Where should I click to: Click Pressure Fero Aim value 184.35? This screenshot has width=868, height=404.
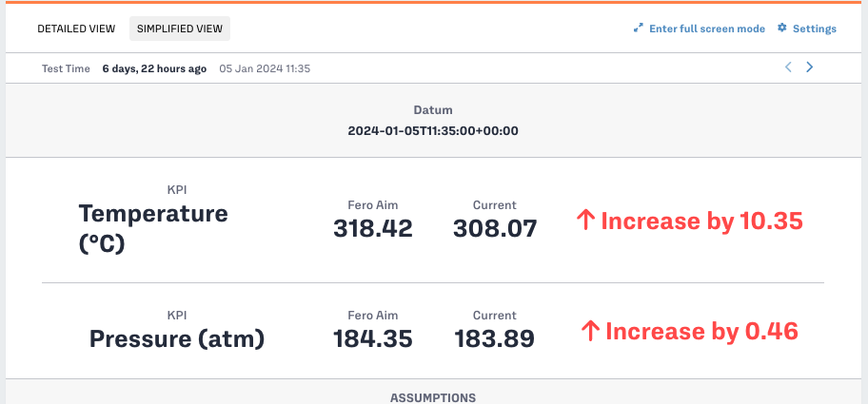pyautogui.click(x=373, y=338)
